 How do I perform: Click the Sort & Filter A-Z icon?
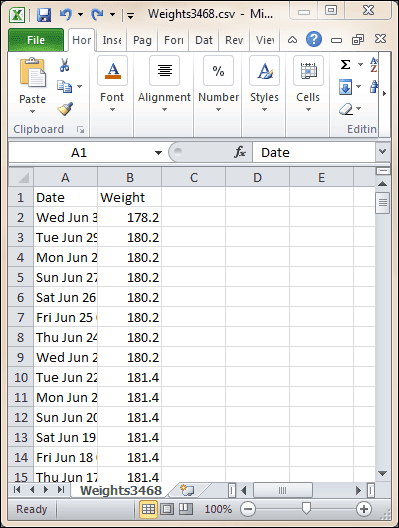374,65
